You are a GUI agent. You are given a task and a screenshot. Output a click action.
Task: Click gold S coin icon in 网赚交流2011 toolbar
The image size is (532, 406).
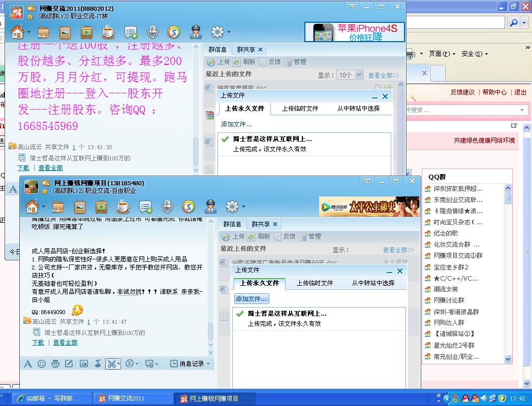click(x=174, y=32)
